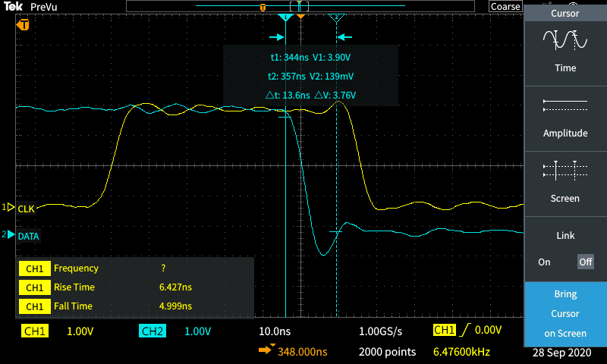Click the cursor 1 flag at top
The width and height of the screenshot is (607, 364).
click(285, 17)
